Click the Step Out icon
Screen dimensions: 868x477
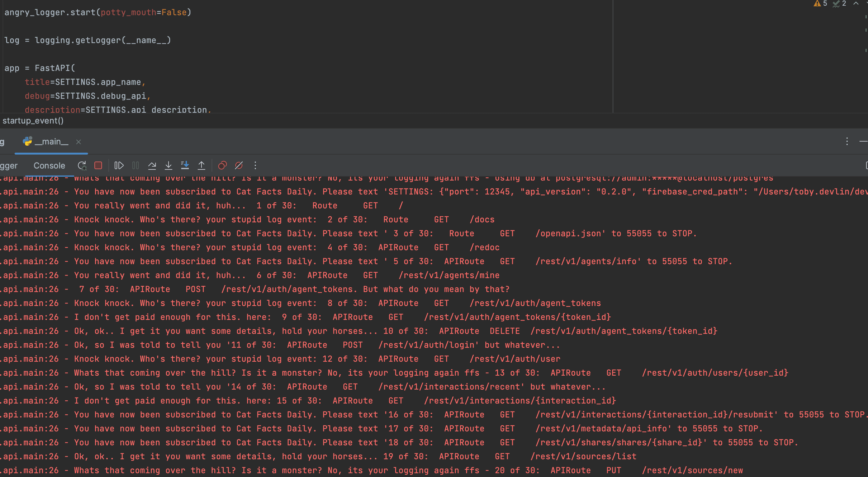pos(201,165)
